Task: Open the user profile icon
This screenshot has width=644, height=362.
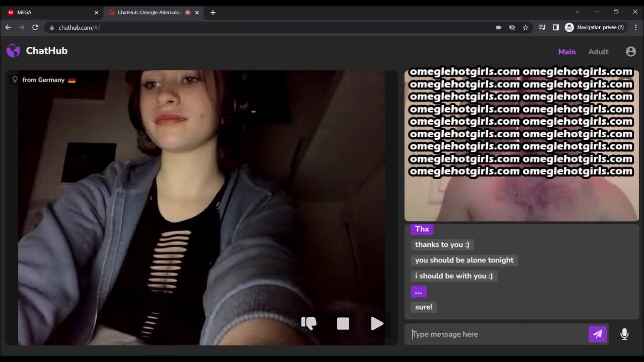Action: tap(631, 51)
